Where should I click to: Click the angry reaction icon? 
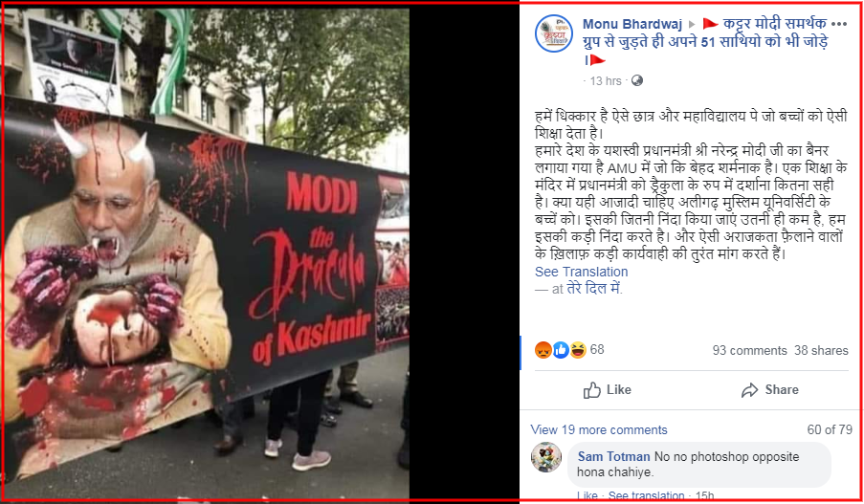(543, 350)
